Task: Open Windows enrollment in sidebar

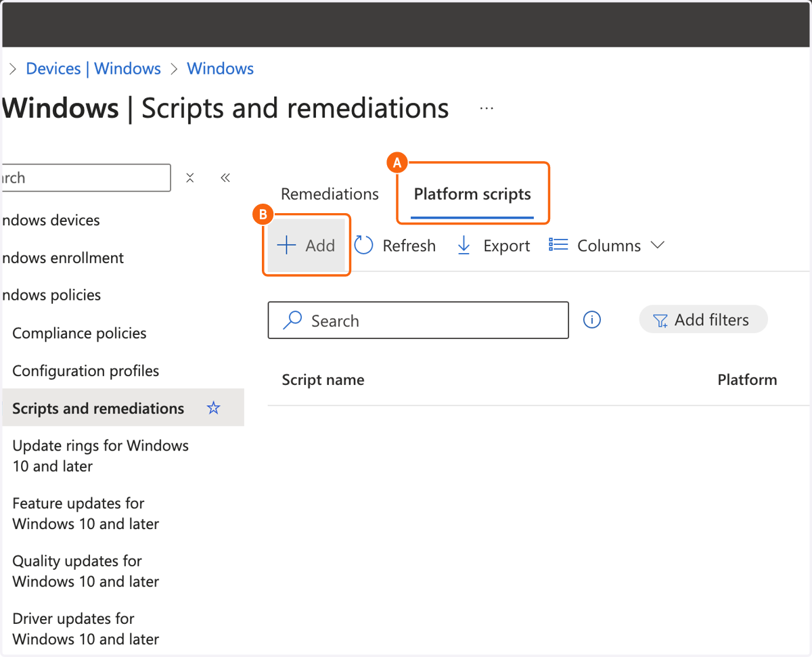Action: pos(63,258)
